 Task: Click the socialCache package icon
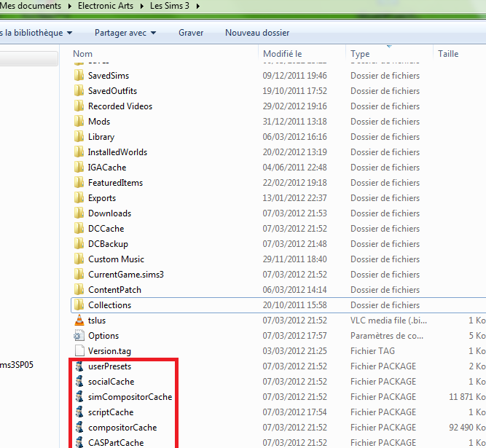click(x=79, y=382)
